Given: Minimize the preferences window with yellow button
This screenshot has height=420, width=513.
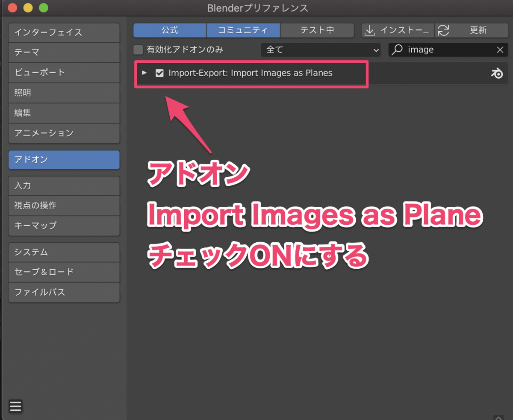Looking at the screenshot, I should (x=28, y=8).
